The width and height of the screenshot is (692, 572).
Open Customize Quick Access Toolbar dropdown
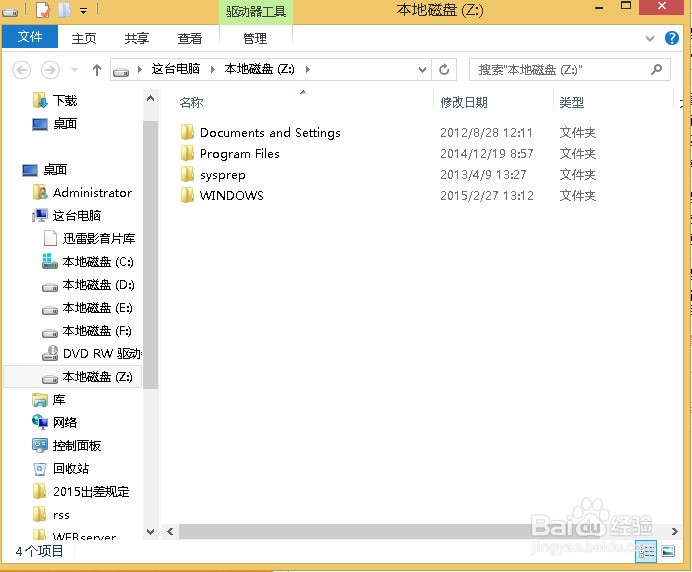pos(83,11)
